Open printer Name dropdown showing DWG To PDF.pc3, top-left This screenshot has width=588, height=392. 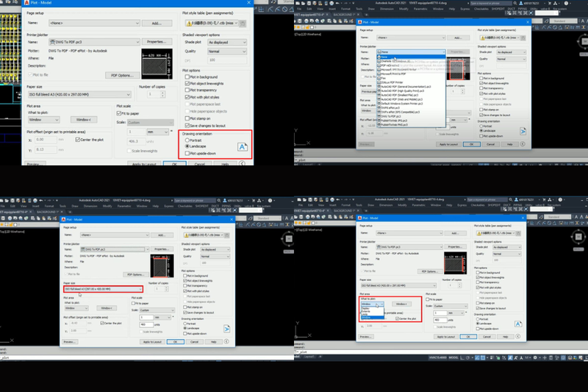[x=94, y=42]
